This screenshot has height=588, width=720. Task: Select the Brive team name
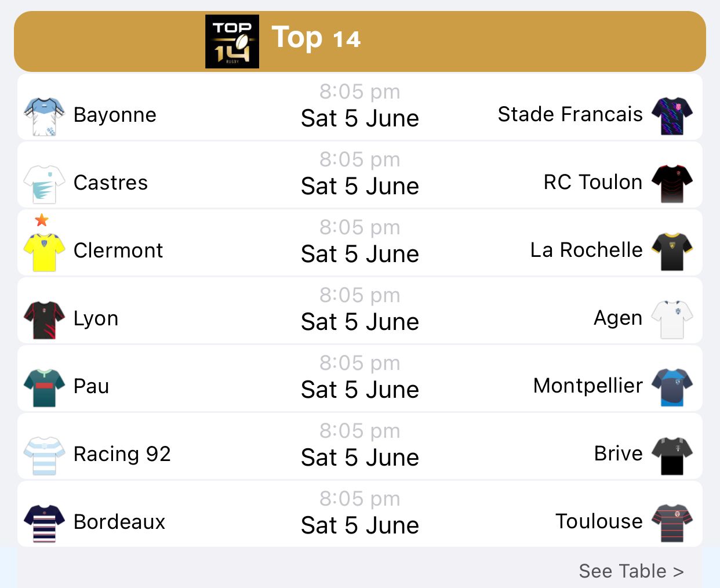618,453
